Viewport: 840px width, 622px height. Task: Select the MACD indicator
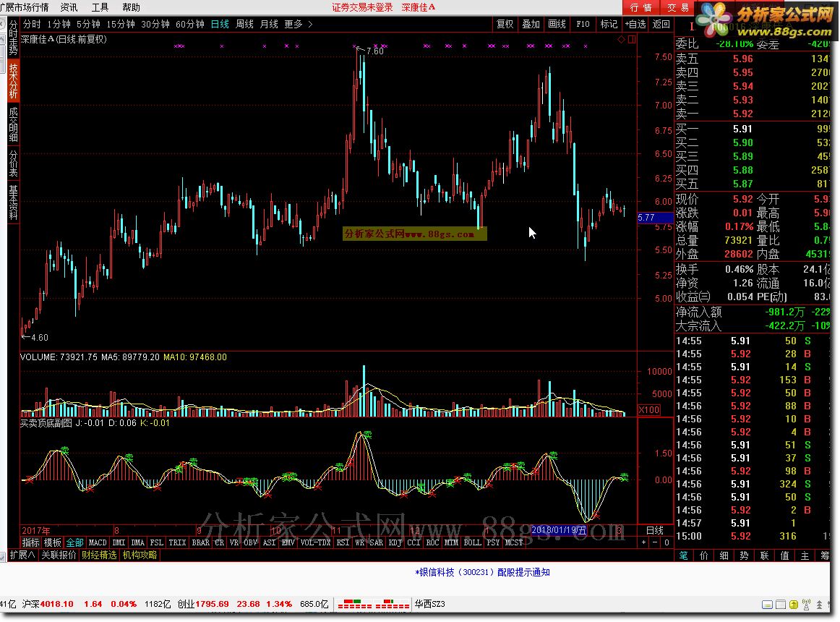[x=98, y=542]
